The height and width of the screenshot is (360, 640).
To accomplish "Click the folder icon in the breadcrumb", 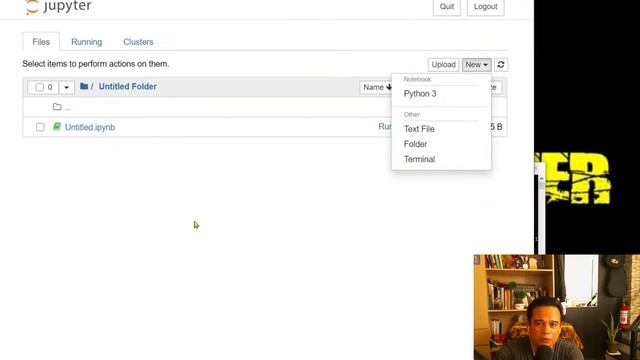I will point(84,86).
